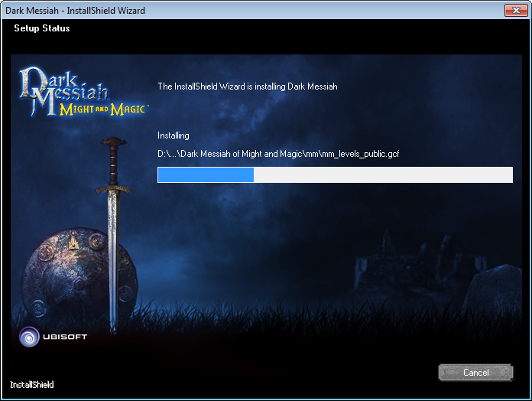The width and height of the screenshot is (532, 401).
Task: Click the Might and Magic subtitle
Action: pyautogui.click(x=98, y=110)
